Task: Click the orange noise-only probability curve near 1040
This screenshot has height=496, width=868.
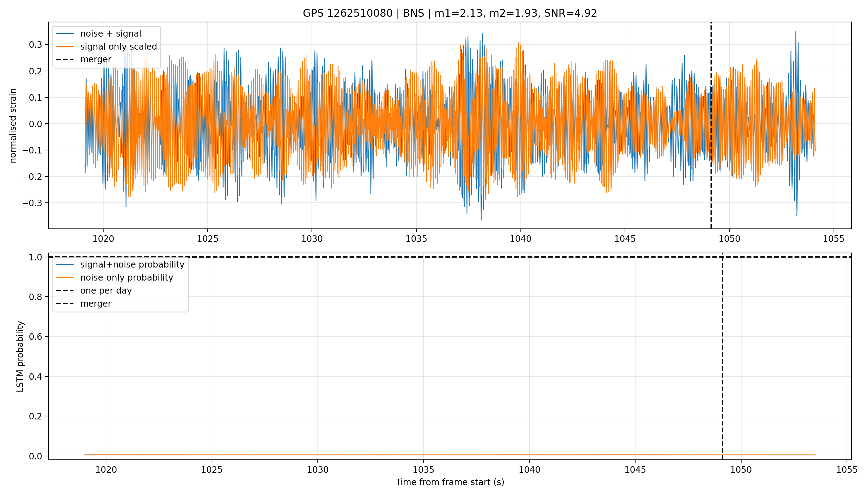Action: pyautogui.click(x=529, y=455)
